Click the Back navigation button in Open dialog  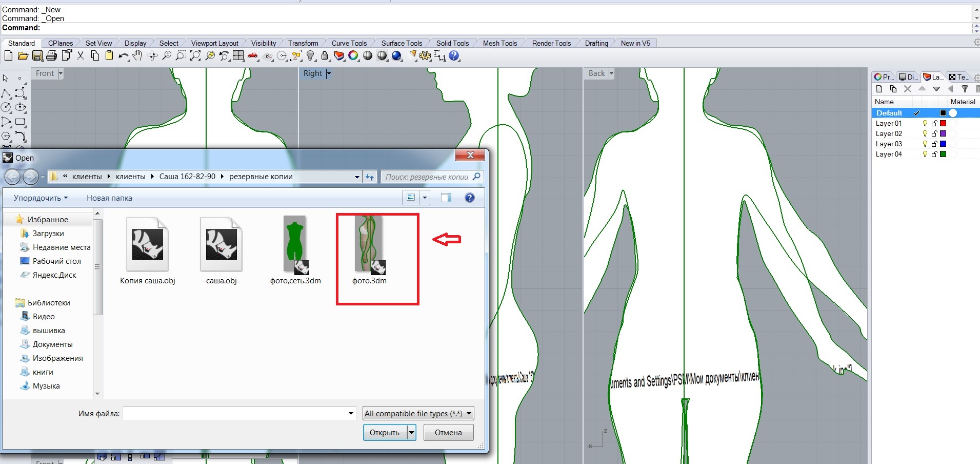tap(13, 177)
